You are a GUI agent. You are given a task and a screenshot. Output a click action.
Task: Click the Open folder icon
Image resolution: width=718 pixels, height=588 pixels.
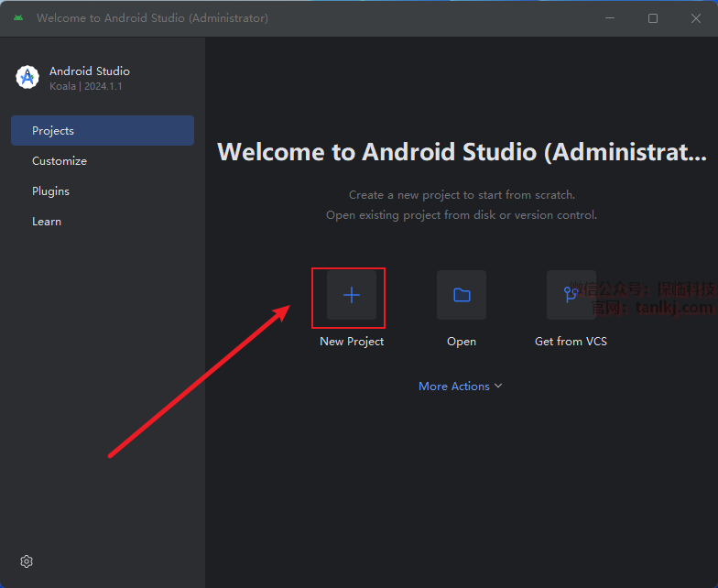pos(462,295)
